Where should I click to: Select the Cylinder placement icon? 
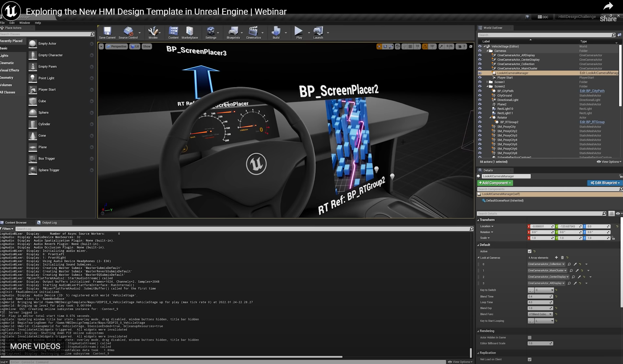(x=33, y=124)
